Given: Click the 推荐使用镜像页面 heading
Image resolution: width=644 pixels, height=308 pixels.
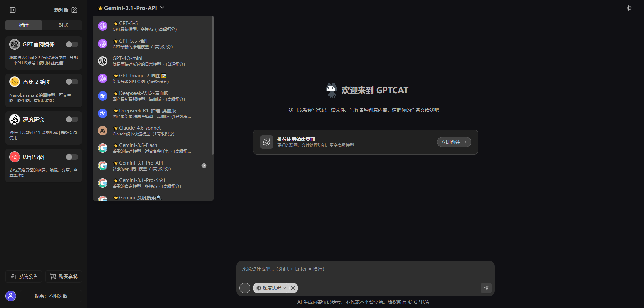Looking at the screenshot, I should point(296,139).
